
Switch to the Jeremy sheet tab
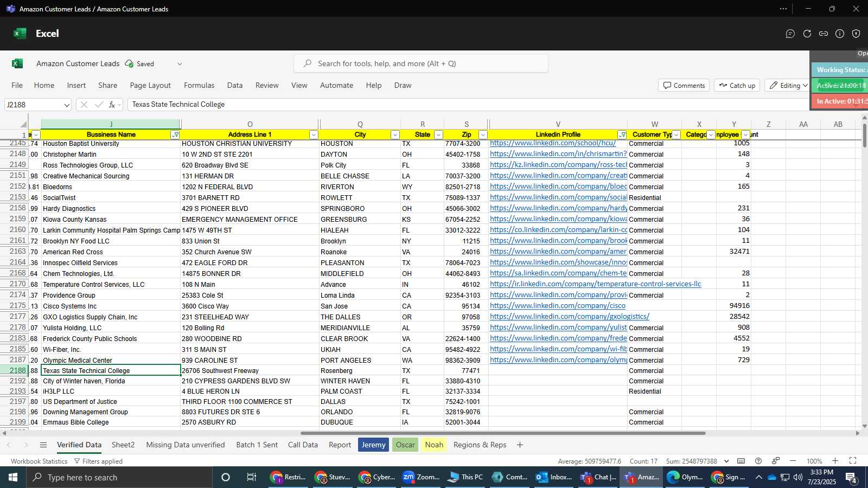(373, 445)
